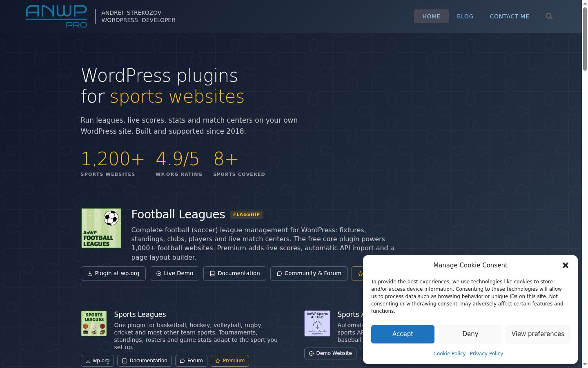This screenshot has width=588, height=368.
Task: Go to the HOME menu item
Action: 431,16
